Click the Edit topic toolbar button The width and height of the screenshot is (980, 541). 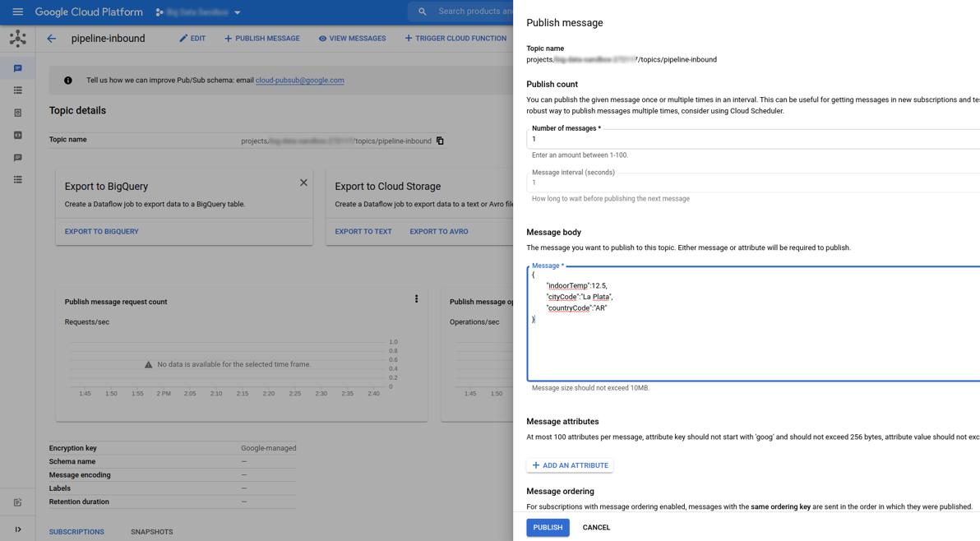(x=192, y=39)
